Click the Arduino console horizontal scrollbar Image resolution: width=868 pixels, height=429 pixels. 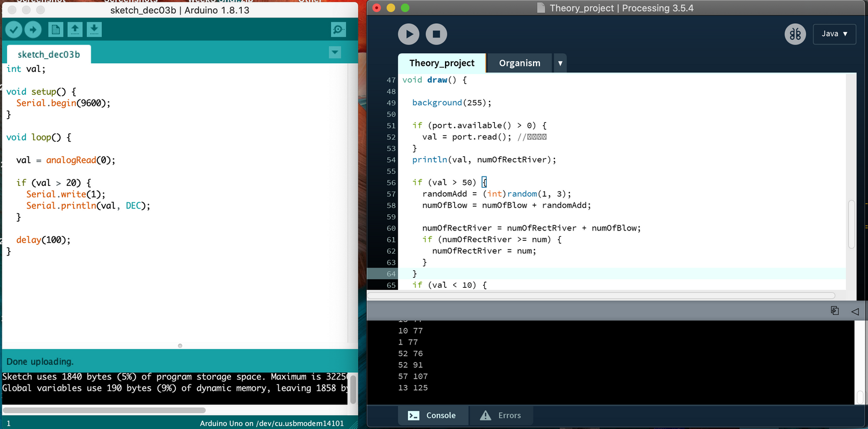click(x=105, y=410)
